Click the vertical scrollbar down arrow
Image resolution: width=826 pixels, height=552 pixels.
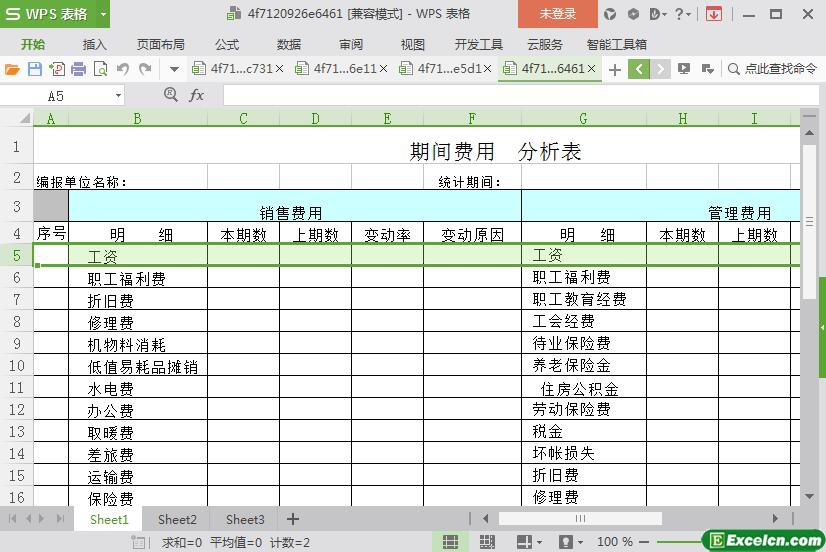(x=810, y=496)
